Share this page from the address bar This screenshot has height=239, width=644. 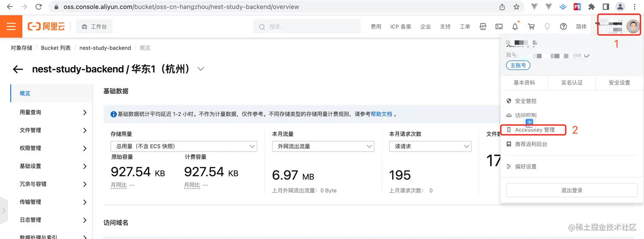click(502, 7)
